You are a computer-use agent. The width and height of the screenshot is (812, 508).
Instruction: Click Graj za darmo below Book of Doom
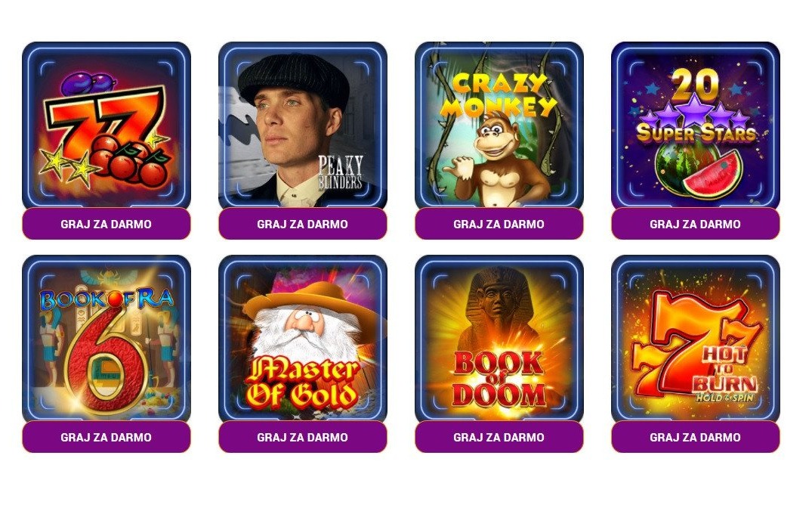(499, 437)
